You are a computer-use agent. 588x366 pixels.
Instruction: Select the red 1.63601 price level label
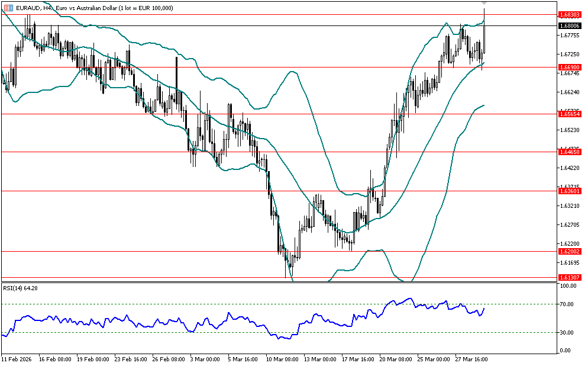pyautogui.click(x=569, y=191)
